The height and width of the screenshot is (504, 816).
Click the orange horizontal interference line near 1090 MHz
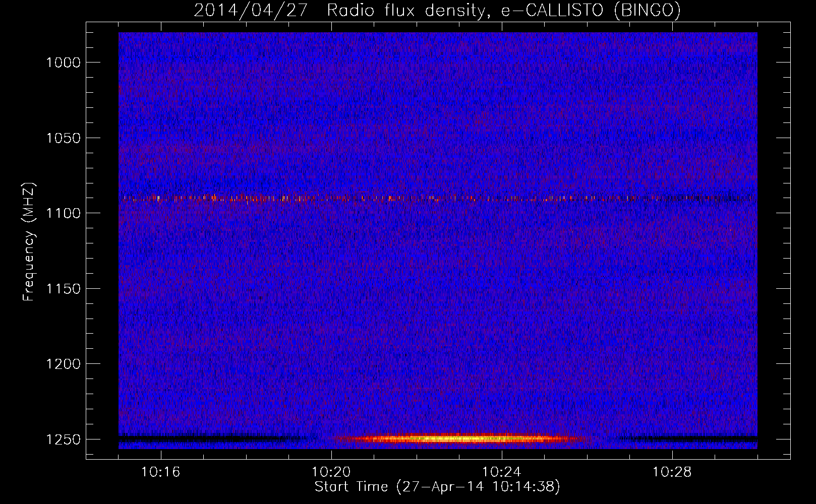[438, 198]
